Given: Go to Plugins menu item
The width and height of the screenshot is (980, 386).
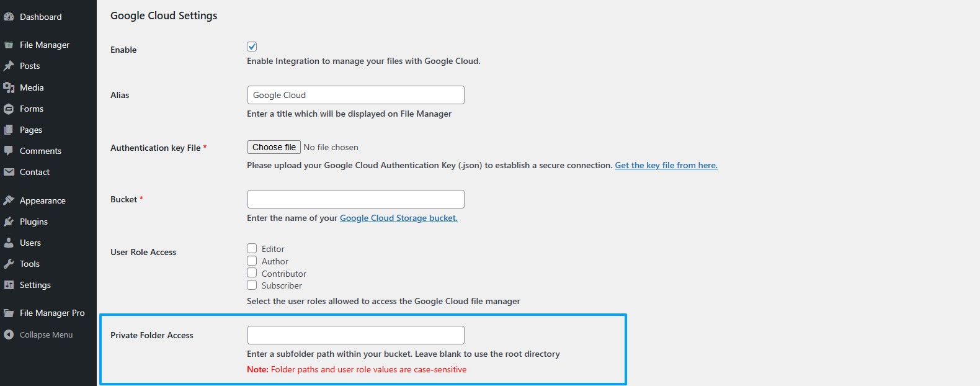Looking at the screenshot, I should tap(33, 222).
